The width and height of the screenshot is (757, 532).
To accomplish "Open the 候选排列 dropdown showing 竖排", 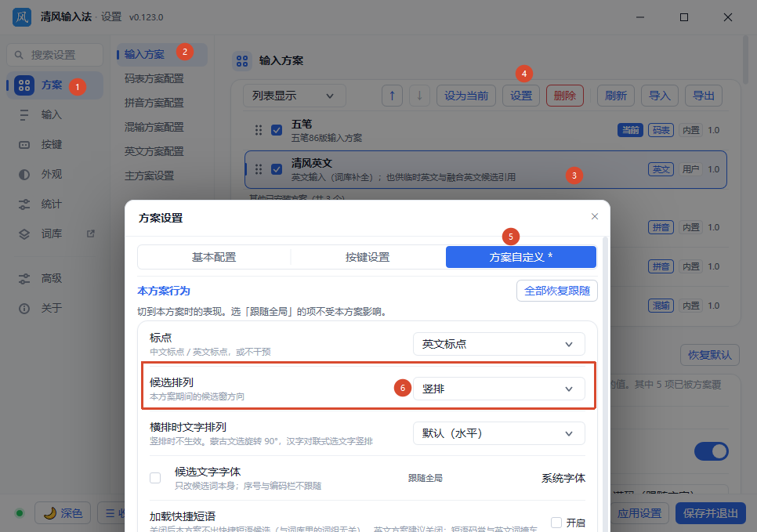I will click(498, 389).
